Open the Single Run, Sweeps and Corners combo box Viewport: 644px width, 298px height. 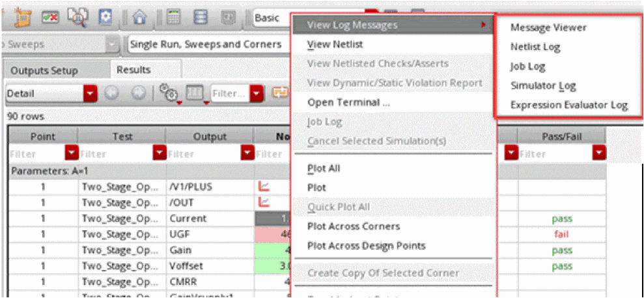coord(210,44)
